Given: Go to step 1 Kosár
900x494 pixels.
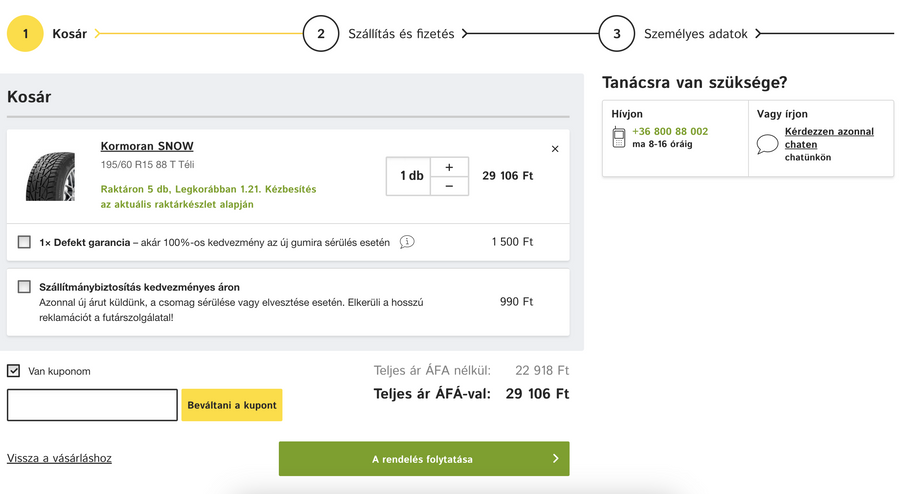Looking at the screenshot, I should [25, 34].
